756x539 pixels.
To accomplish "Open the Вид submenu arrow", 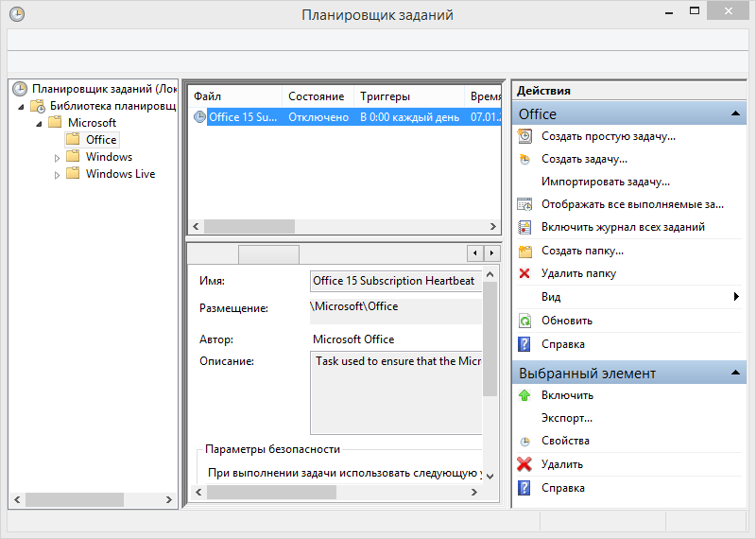I will pyautogui.click(x=736, y=296).
